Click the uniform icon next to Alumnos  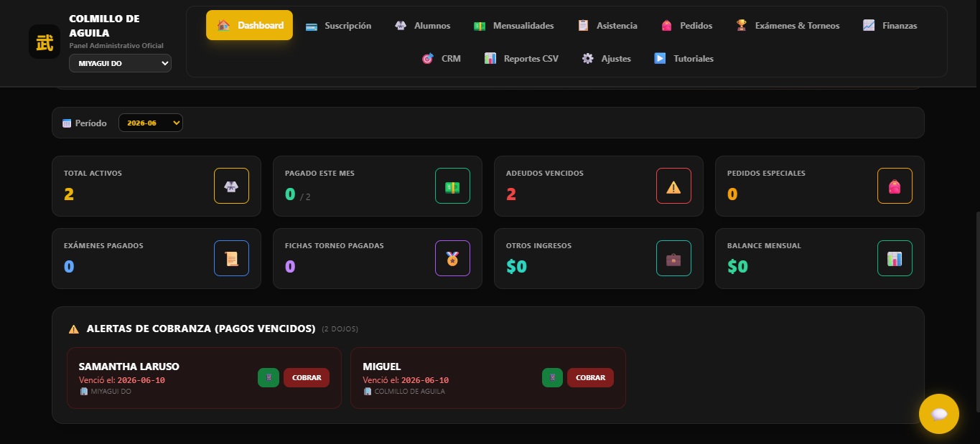[x=401, y=26]
